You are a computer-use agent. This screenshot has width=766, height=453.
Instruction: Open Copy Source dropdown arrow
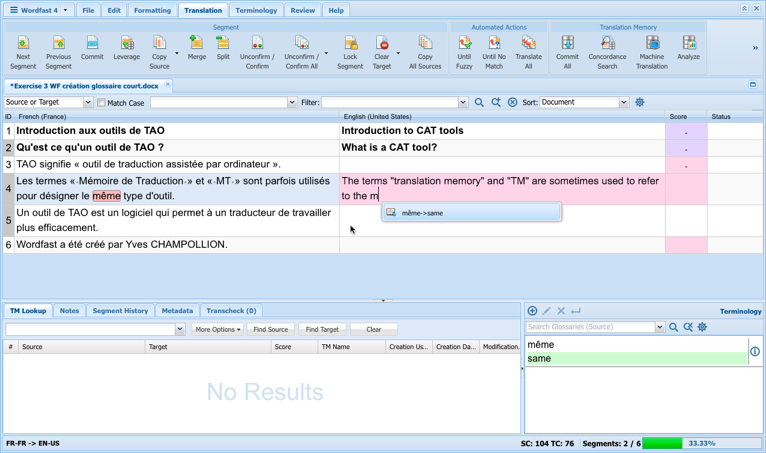point(177,53)
